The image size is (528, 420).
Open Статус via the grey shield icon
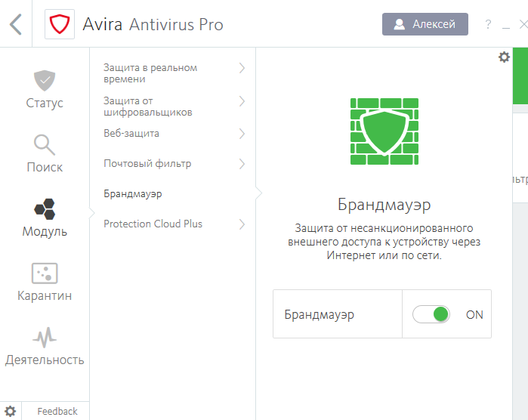pos(45,81)
